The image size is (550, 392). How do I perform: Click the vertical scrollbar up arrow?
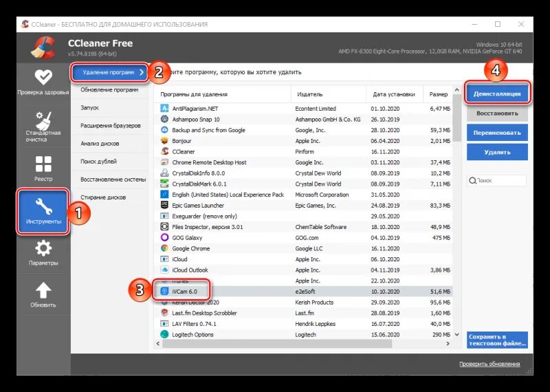point(456,90)
